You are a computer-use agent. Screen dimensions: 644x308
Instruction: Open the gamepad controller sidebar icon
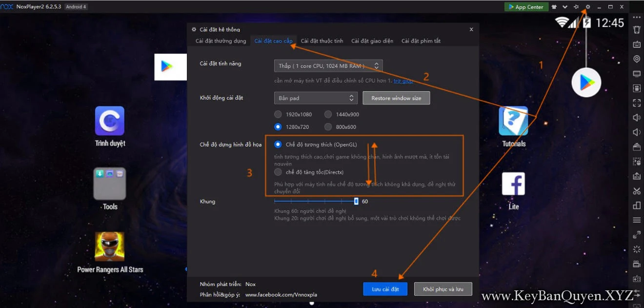click(x=637, y=279)
